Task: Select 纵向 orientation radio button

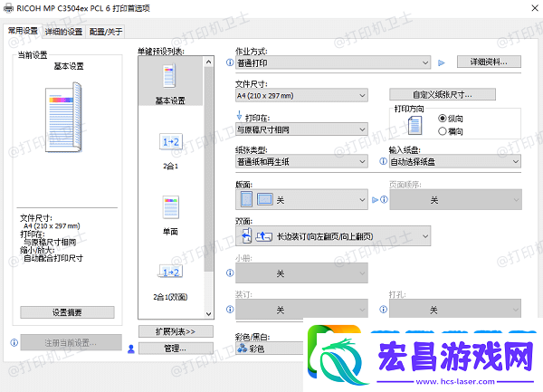Action: click(442, 118)
